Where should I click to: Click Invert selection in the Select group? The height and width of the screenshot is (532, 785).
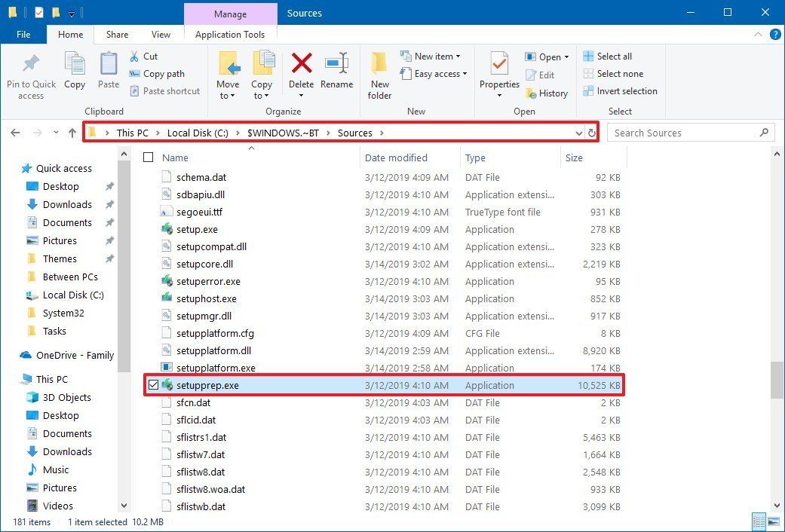pyautogui.click(x=621, y=90)
